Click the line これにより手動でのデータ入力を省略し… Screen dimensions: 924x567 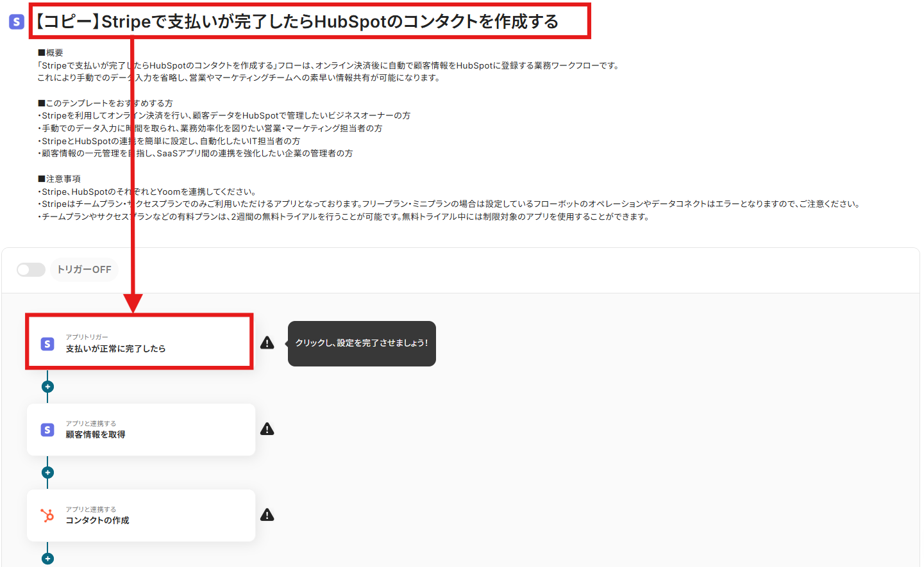[x=239, y=78]
